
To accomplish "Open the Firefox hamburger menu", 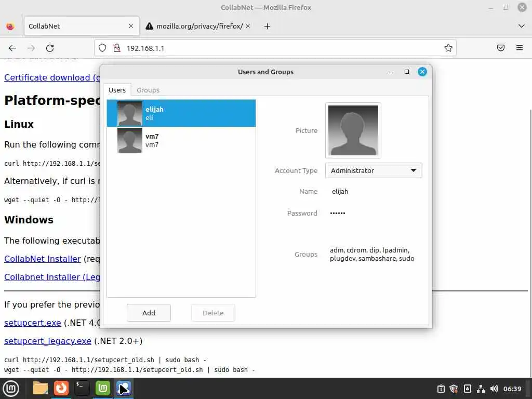I will pyautogui.click(x=520, y=48).
